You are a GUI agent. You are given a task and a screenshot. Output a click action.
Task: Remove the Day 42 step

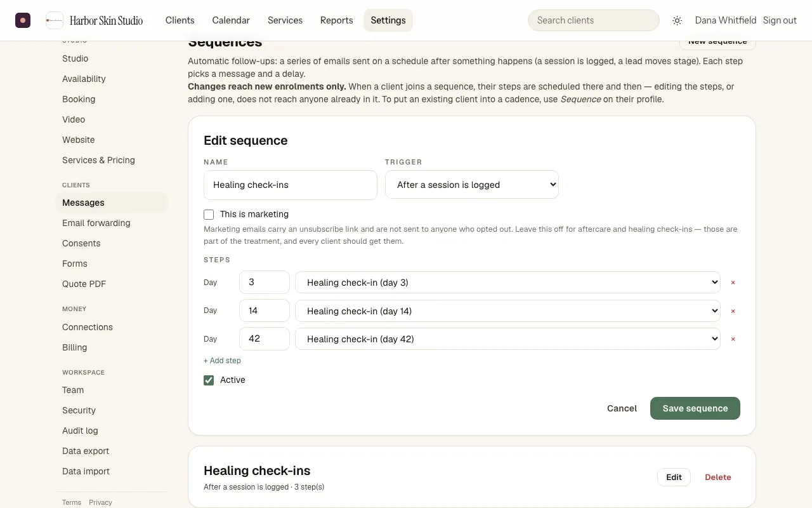point(733,339)
